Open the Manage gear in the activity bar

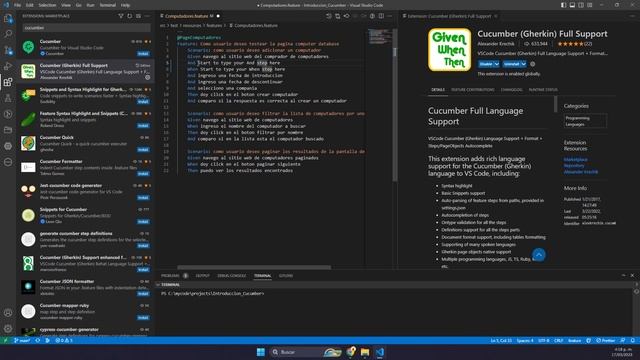click(x=8, y=329)
